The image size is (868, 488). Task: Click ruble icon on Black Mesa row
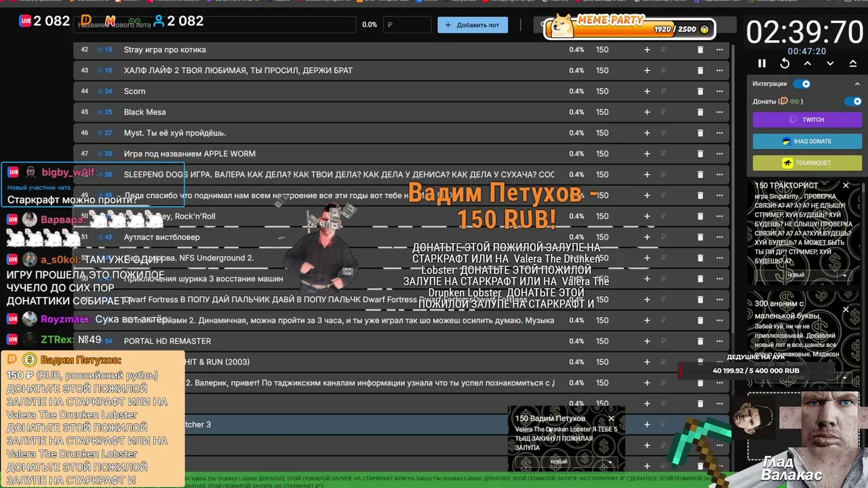(x=664, y=112)
